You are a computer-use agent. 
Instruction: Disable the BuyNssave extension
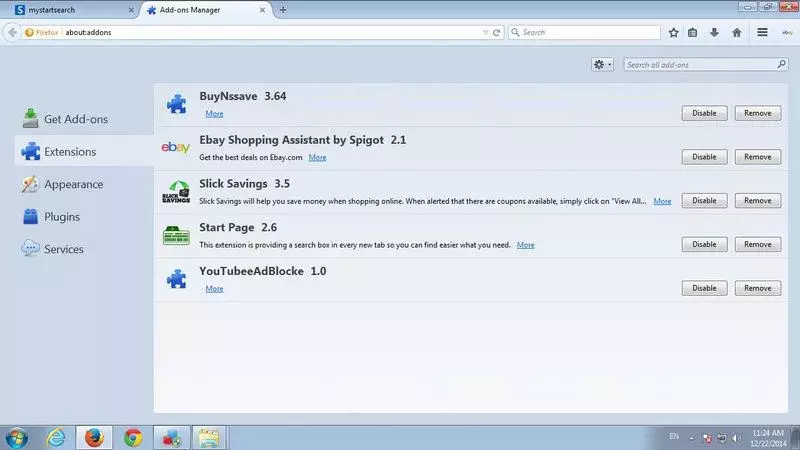tap(704, 113)
